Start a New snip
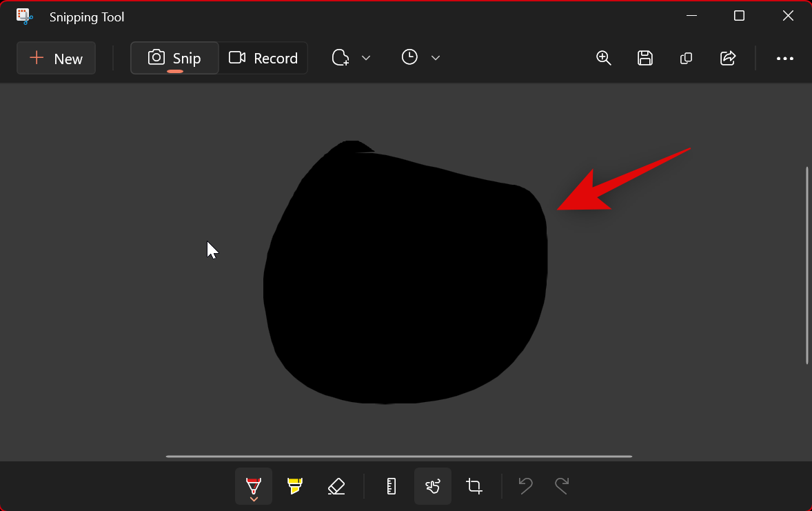 [x=56, y=58]
